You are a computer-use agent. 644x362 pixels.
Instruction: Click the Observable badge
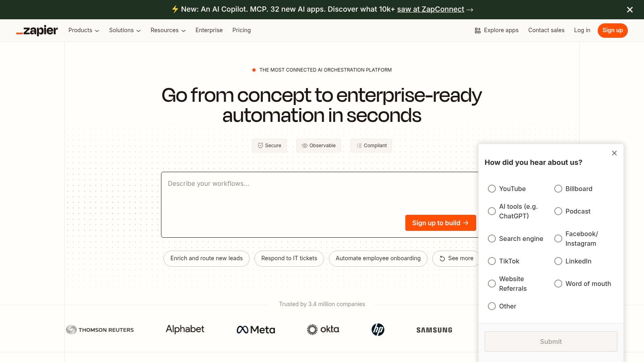318,146
